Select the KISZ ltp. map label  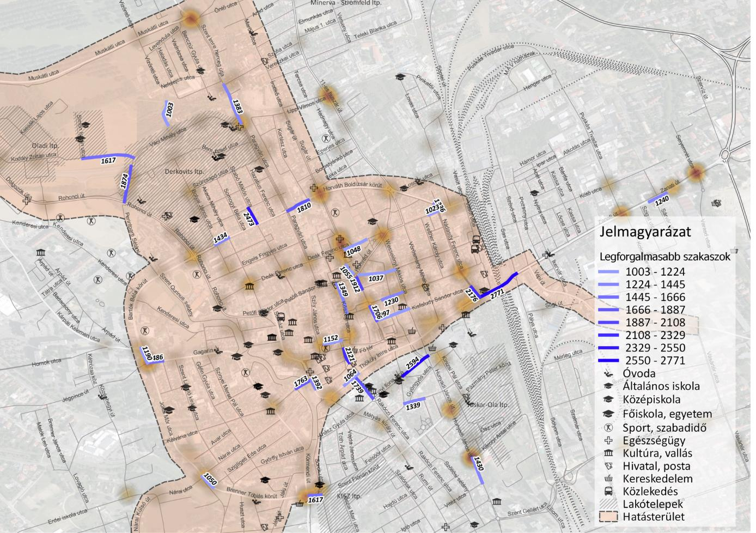(x=349, y=496)
